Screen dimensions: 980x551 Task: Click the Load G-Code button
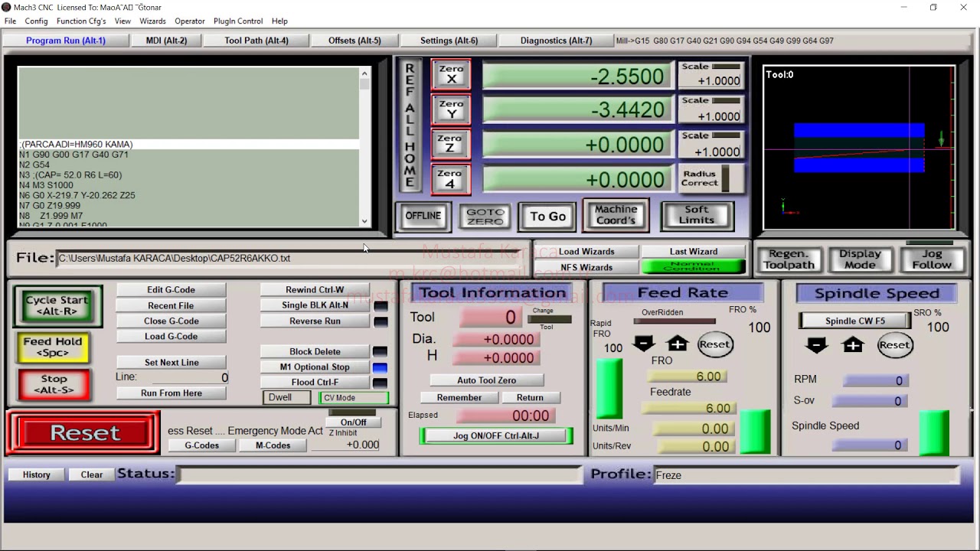(x=171, y=337)
